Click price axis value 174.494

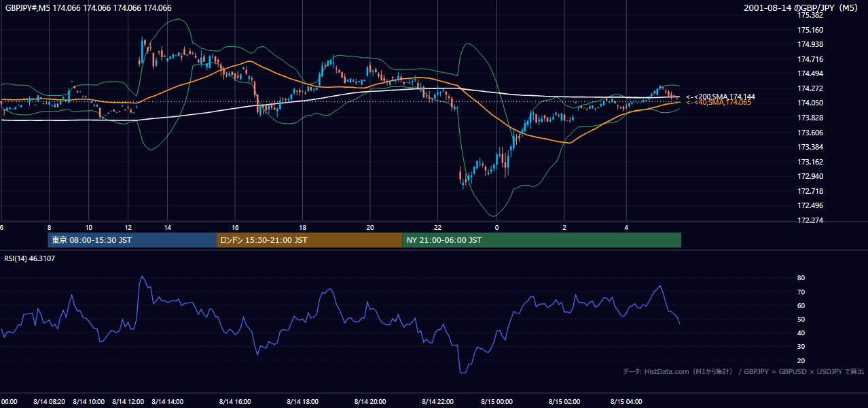click(x=810, y=73)
